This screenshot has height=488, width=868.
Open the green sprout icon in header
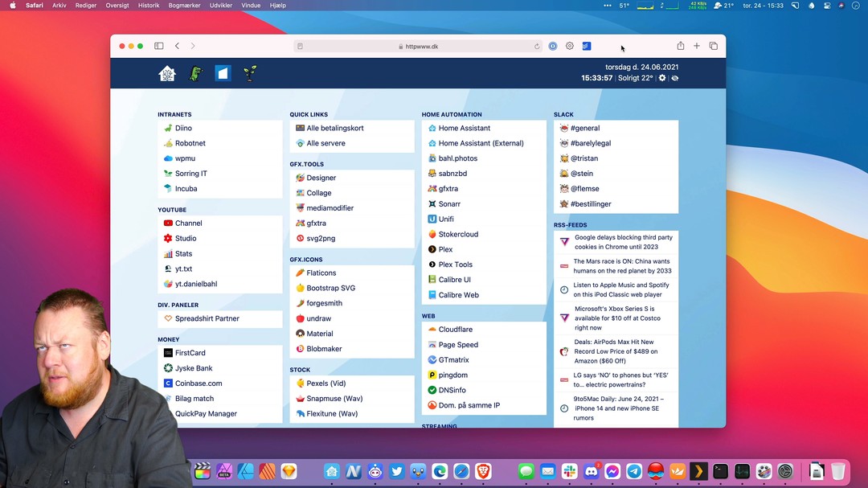(x=251, y=73)
